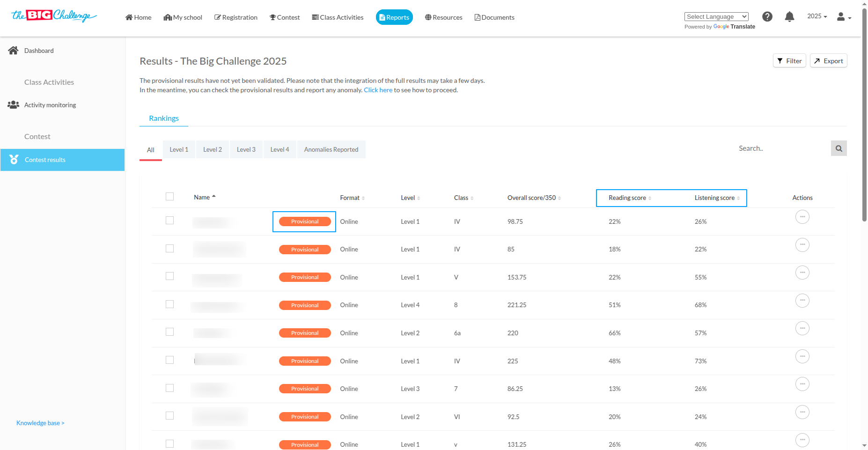Open actions menu for the score 220 row
This screenshot has width=868, height=450.
[x=802, y=328]
